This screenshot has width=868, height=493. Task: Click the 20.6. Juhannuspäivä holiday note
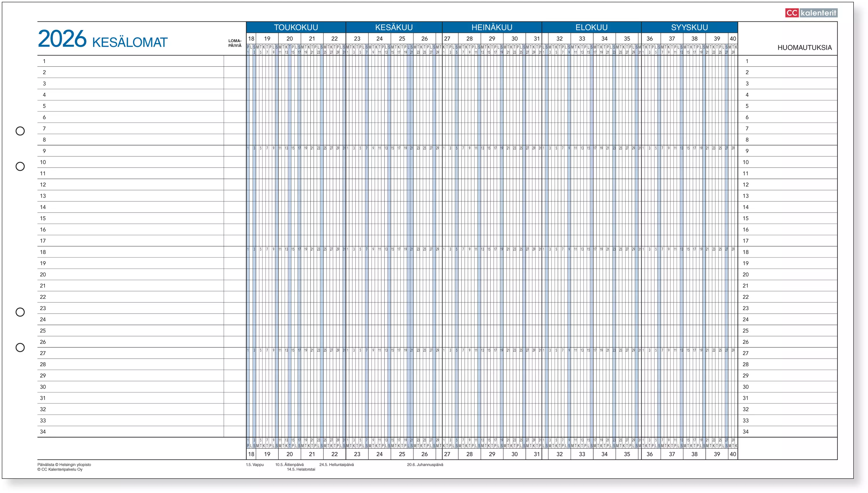click(425, 465)
